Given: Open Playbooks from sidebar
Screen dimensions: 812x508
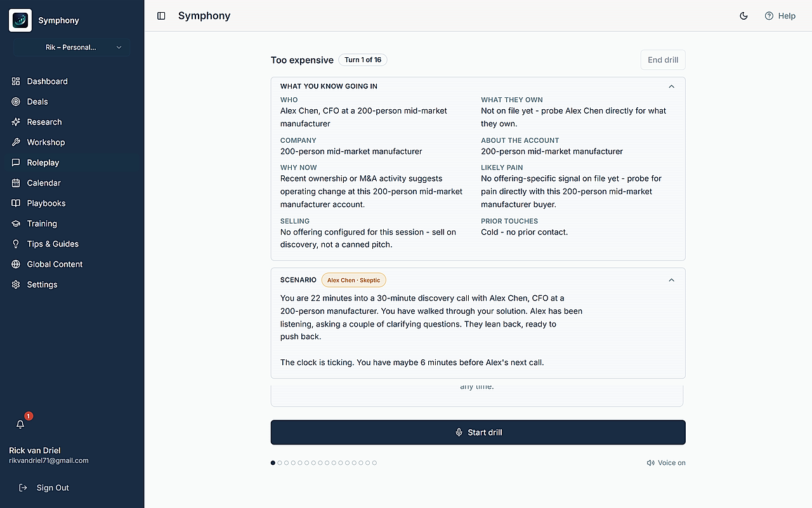Looking at the screenshot, I should [x=72, y=203].
